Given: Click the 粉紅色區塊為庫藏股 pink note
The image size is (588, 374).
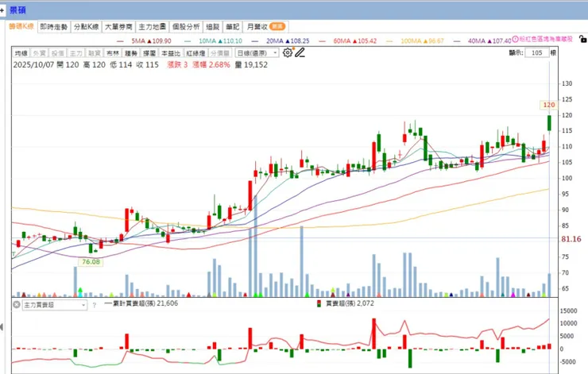Looking at the screenshot, I should click(x=546, y=39).
